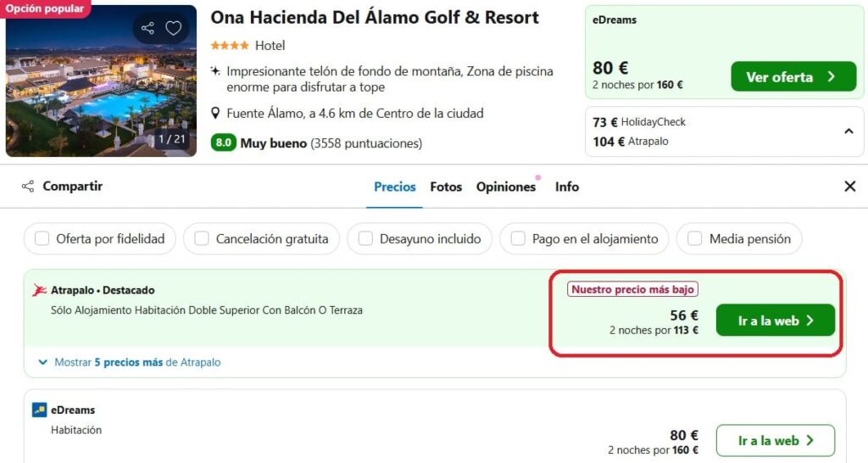Image resolution: width=868 pixels, height=463 pixels.
Task: Close the hotel details panel
Action: (x=849, y=186)
